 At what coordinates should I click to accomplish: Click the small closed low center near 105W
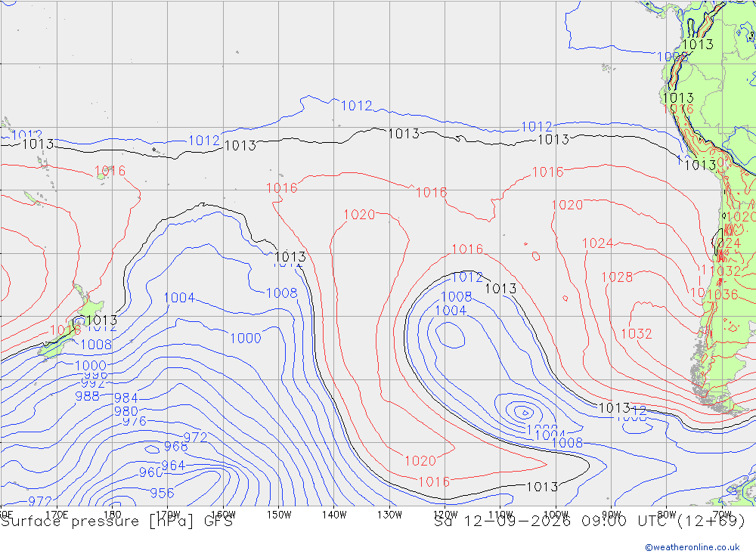pos(524,412)
